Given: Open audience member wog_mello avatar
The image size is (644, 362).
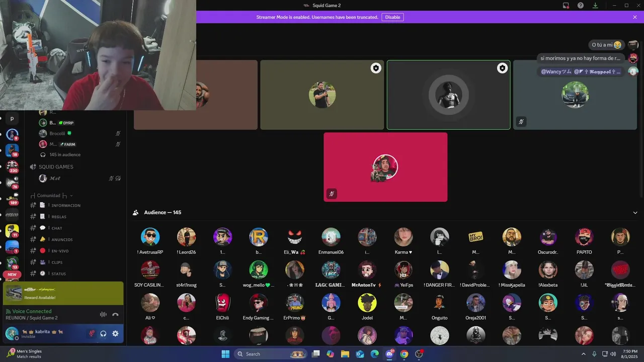Looking at the screenshot, I should (x=259, y=270).
